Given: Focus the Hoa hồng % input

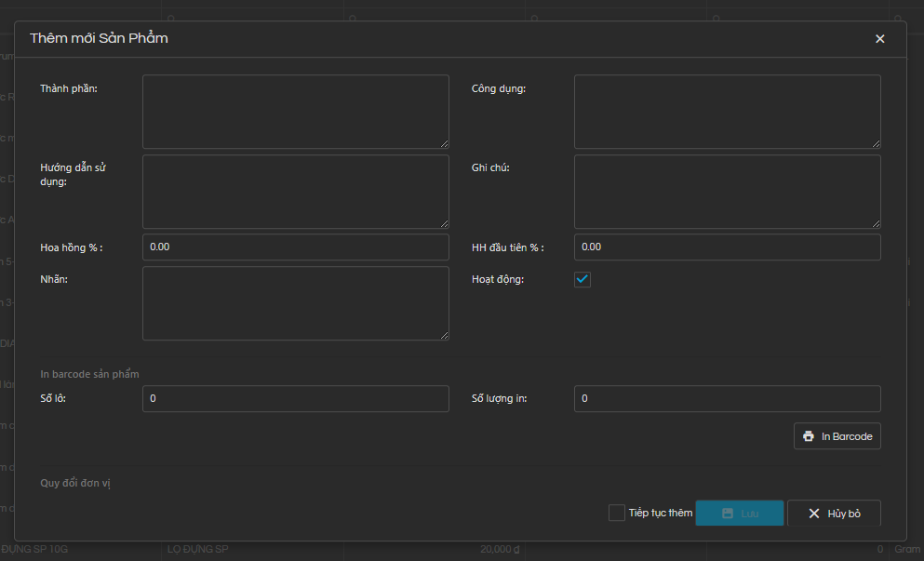Looking at the screenshot, I should tap(295, 247).
